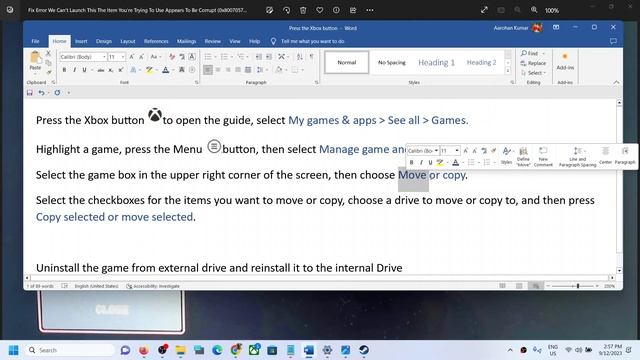Viewport: 640px width, 360px height.
Task: Open Line and Paragraph Spacing on mini toolbar
Action: coord(577,157)
